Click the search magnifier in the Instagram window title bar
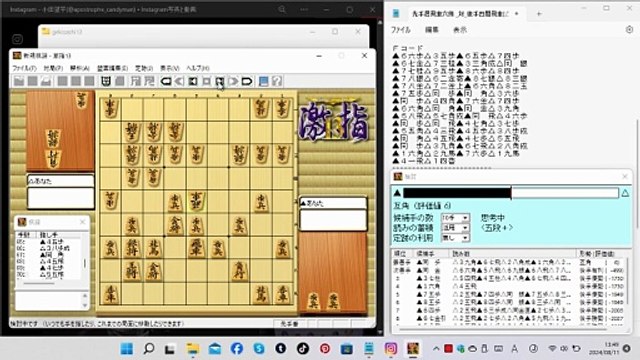 pos(282,9)
